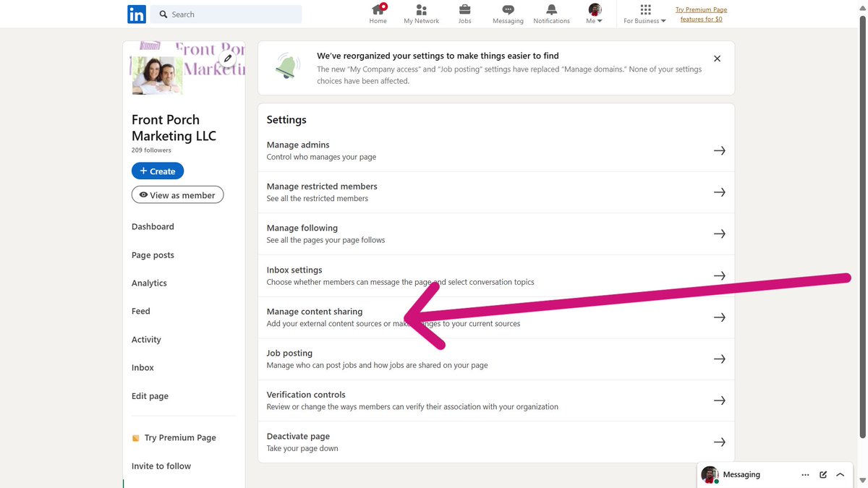Open Dashboard in the sidebar

point(153,226)
